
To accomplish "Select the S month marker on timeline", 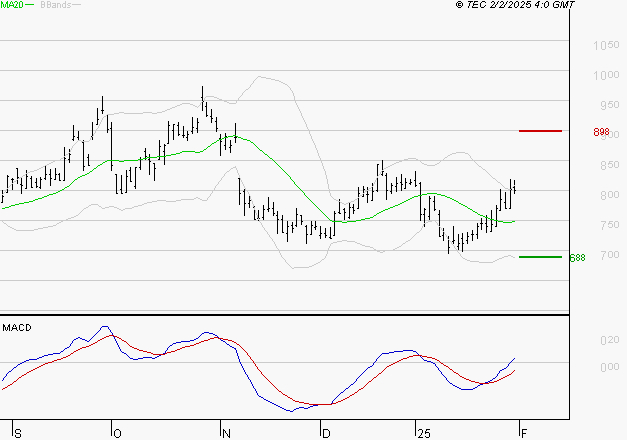I will pos(18,433).
